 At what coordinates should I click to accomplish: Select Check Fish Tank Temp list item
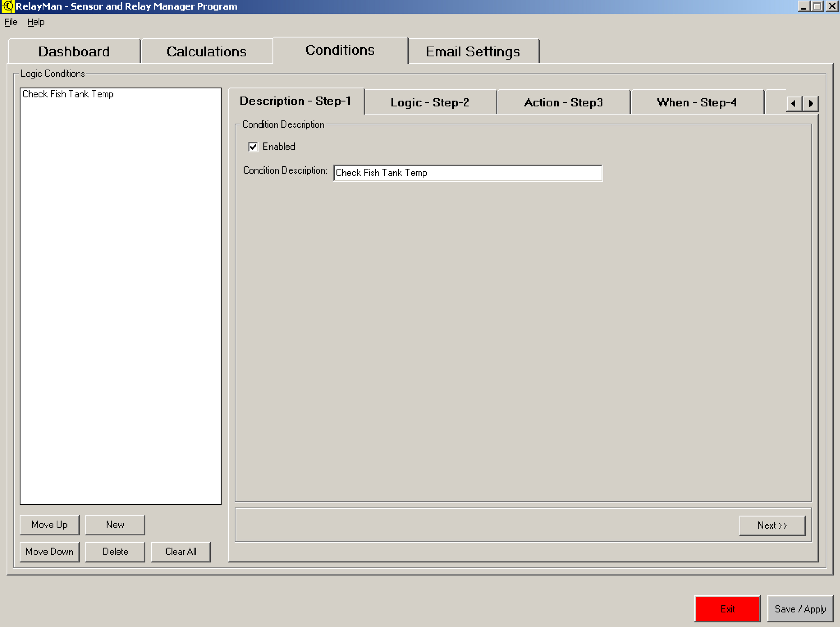click(x=68, y=94)
